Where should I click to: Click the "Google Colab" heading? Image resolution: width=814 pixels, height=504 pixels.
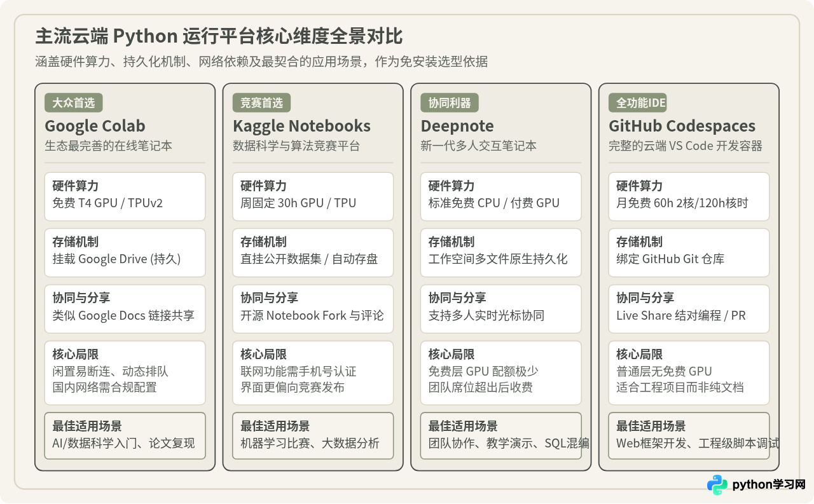[x=95, y=126]
